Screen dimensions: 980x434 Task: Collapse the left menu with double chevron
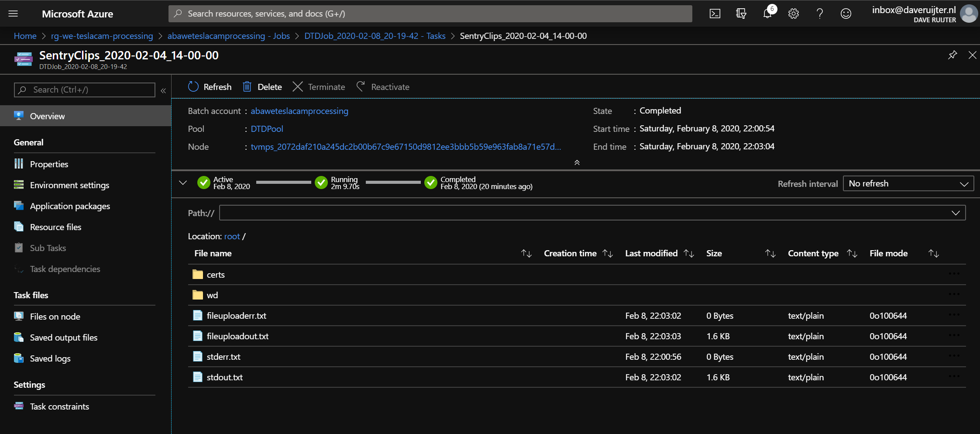[163, 90]
